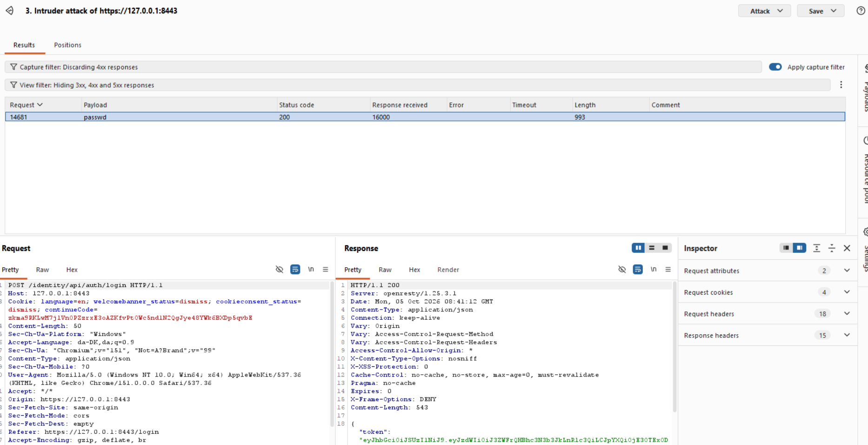Select tabbed request/response layout icon
Image resolution: width=868 pixels, height=445 pixels.
click(x=665, y=248)
